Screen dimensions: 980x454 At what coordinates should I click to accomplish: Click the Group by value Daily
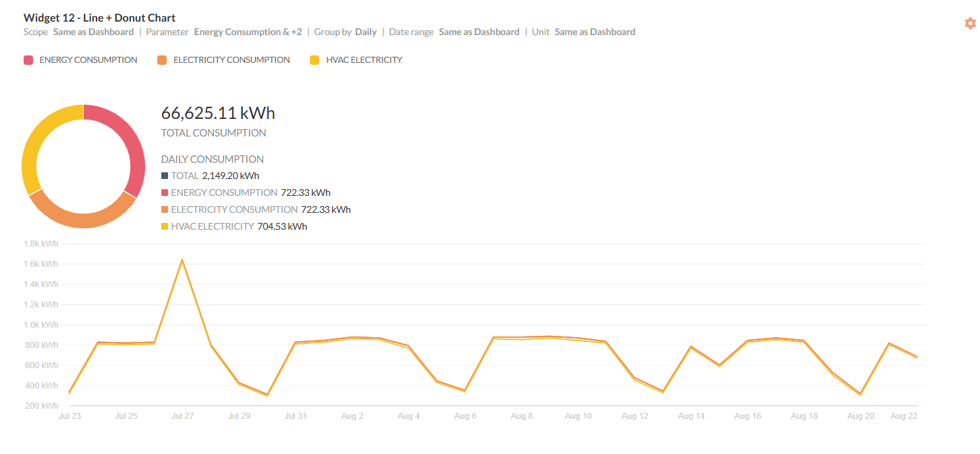pyautogui.click(x=366, y=32)
